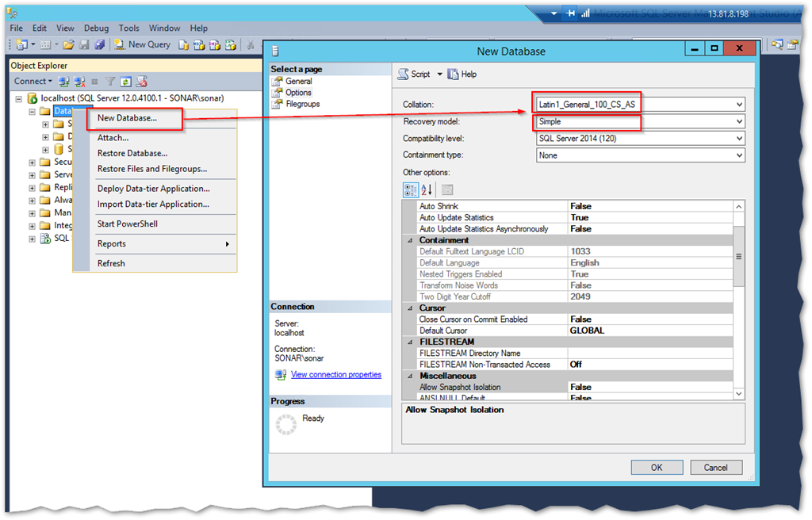Viewport: 812px width, 520px height.
Task: Open the Recovery model dropdown
Action: tap(739, 121)
